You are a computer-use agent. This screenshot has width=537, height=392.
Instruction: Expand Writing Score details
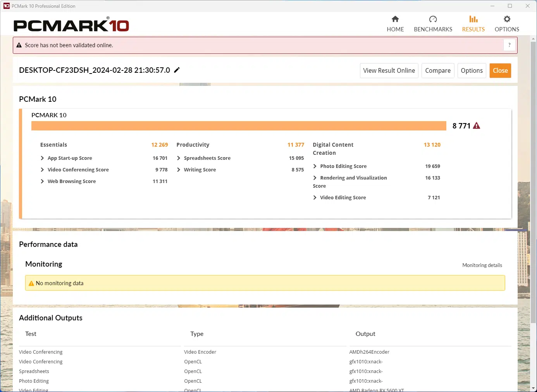click(x=179, y=170)
